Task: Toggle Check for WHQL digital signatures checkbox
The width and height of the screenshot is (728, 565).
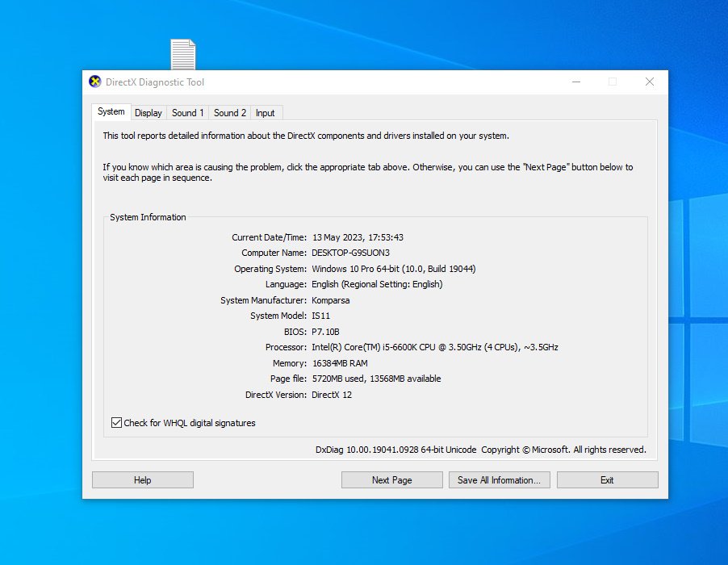Action: pos(116,422)
